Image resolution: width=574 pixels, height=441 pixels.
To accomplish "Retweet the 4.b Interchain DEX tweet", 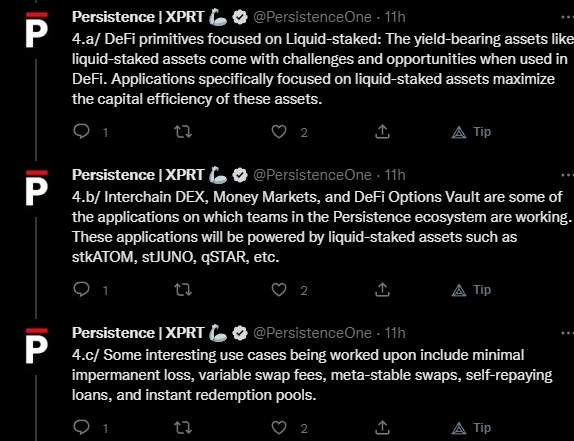I will 183,289.
